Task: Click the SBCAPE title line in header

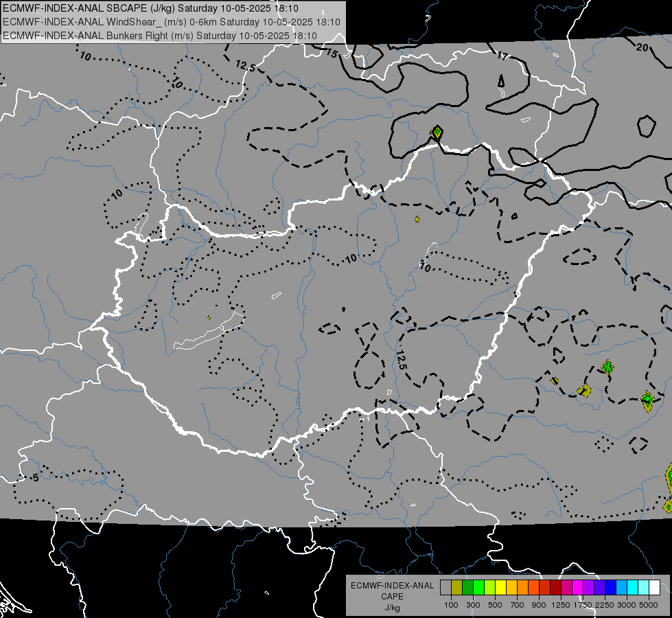Action: click(150, 8)
